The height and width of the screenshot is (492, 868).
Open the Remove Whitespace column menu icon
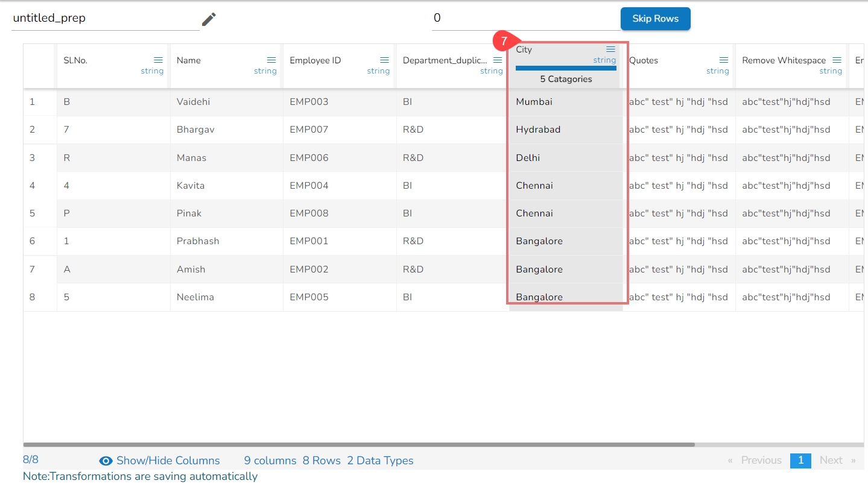click(x=837, y=60)
